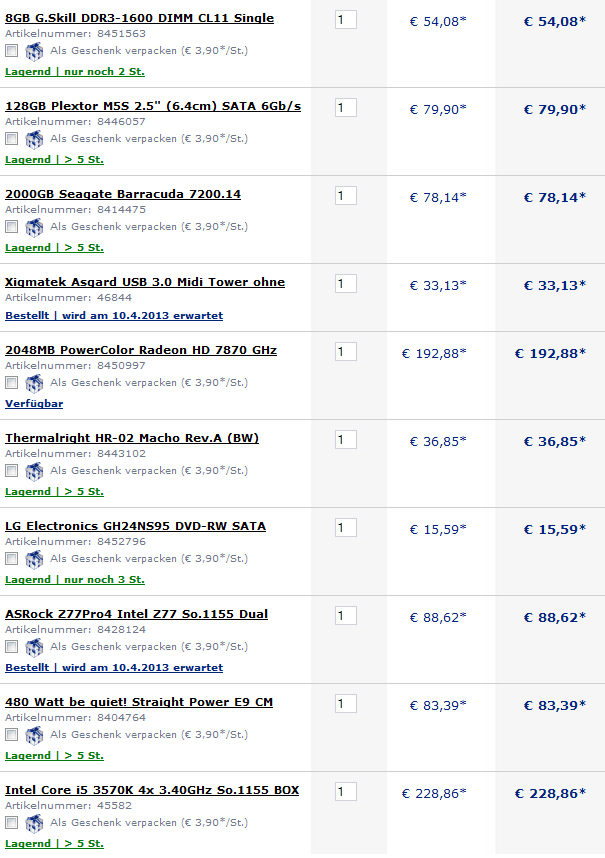Viewport: 605px width, 858px height.
Task: Click 'Lagernd | nur noch 3 St.' status
Action: 75,580
